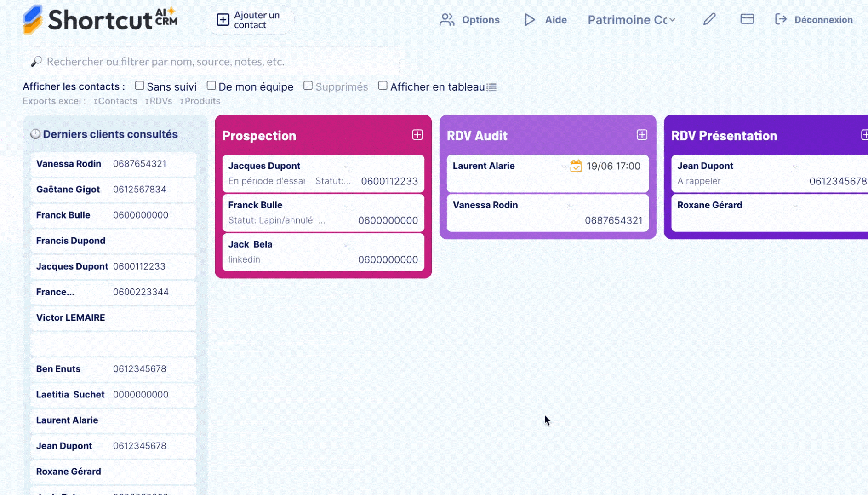
Task: Click the Ajouter un contact button
Action: [x=249, y=20]
